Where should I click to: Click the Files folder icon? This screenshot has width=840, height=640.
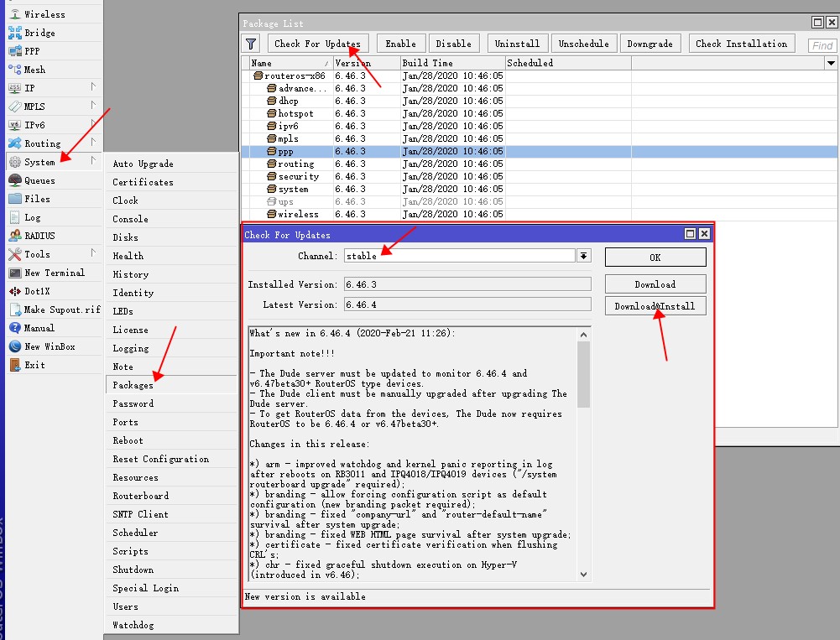click(x=15, y=199)
